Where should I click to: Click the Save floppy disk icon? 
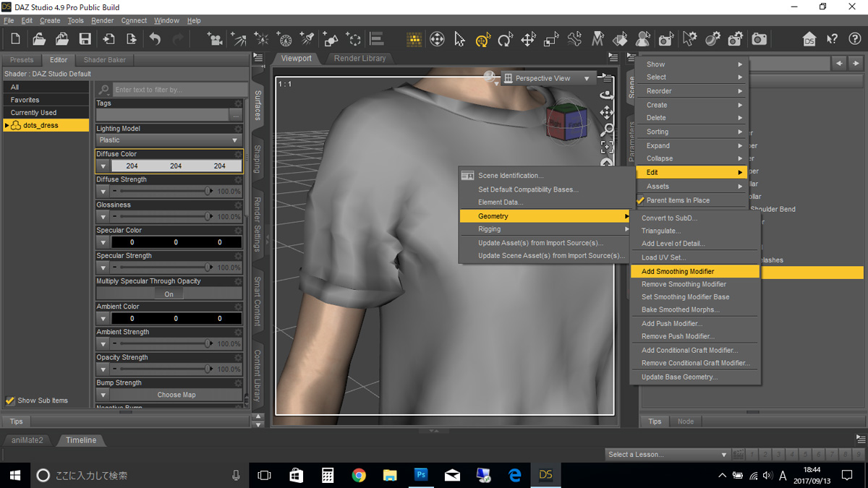coord(85,39)
